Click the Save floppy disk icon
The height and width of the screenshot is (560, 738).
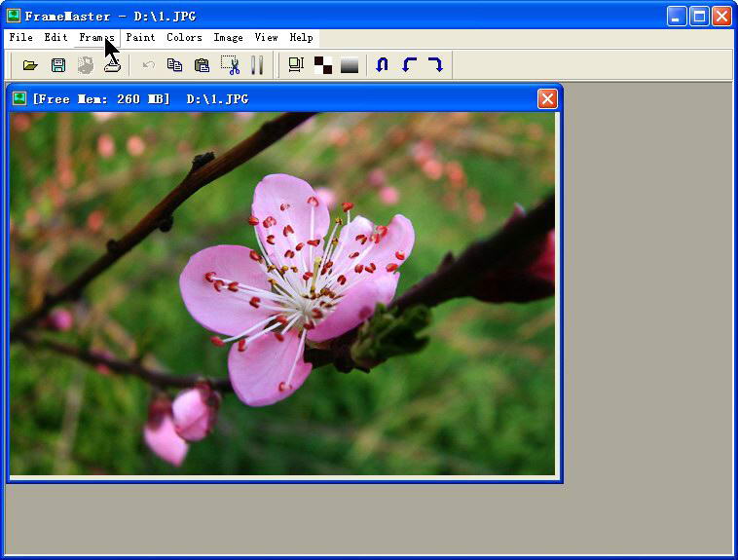point(58,65)
